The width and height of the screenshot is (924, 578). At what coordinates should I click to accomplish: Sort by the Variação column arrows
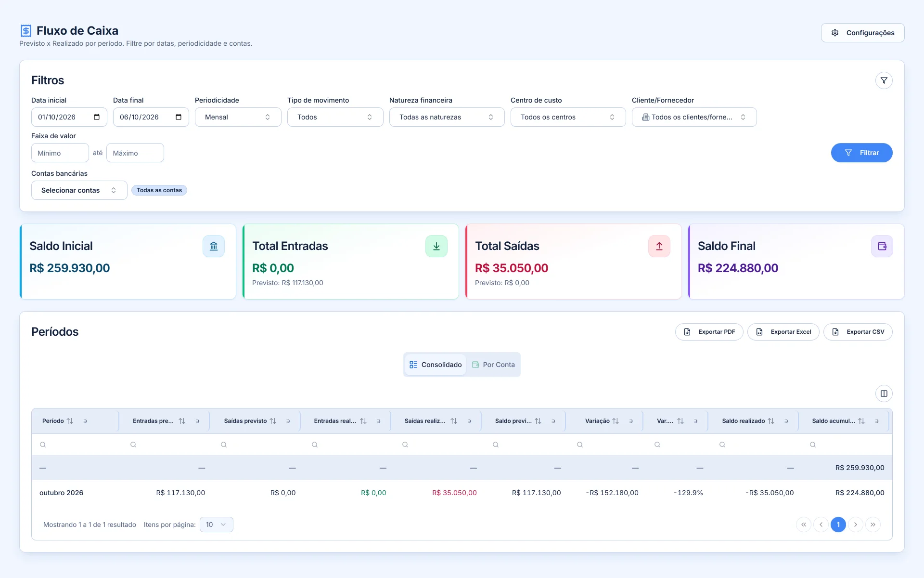tap(616, 421)
